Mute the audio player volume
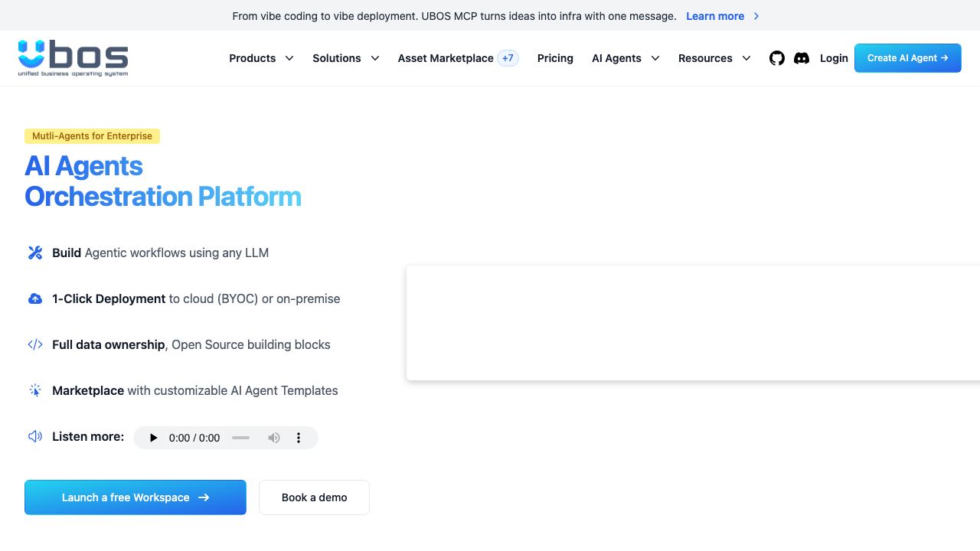This screenshot has width=980, height=551. [x=274, y=438]
